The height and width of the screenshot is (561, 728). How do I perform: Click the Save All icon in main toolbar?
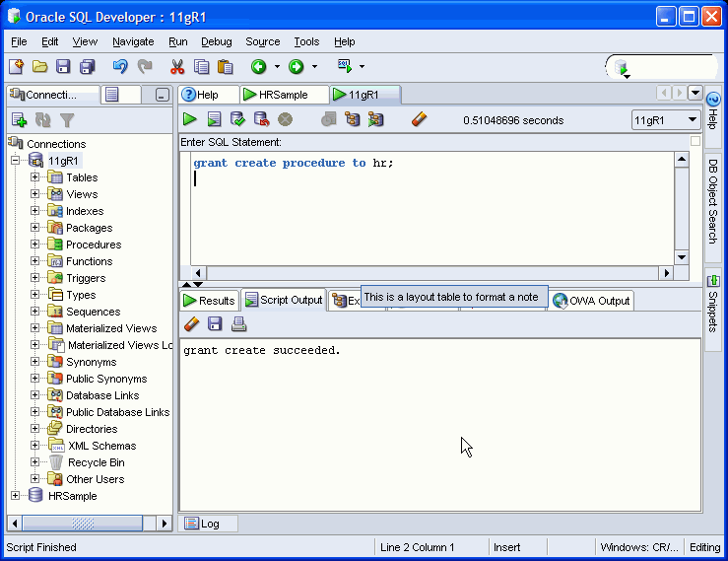[x=87, y=67]
